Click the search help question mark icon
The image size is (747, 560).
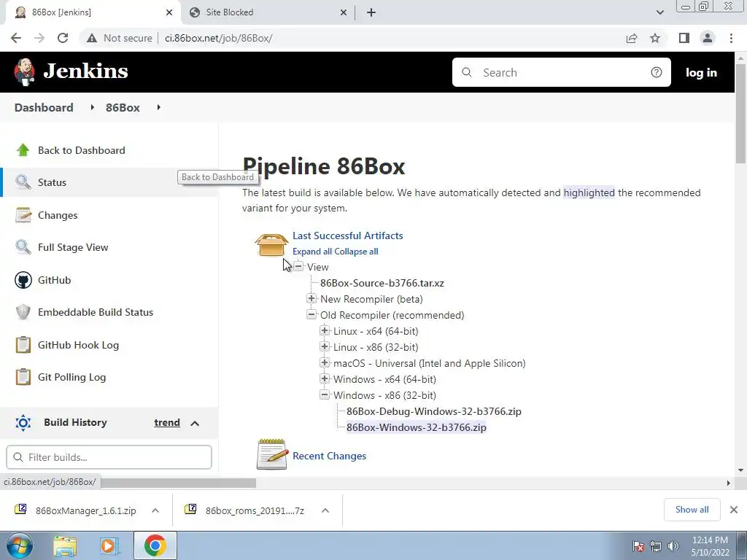pos(657,72)
